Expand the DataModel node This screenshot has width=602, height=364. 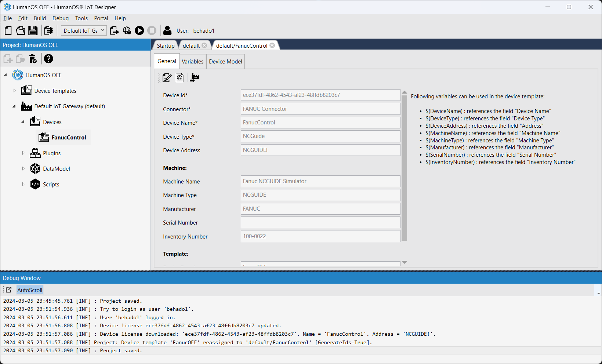pyautogui.click(x=23, y=169)
